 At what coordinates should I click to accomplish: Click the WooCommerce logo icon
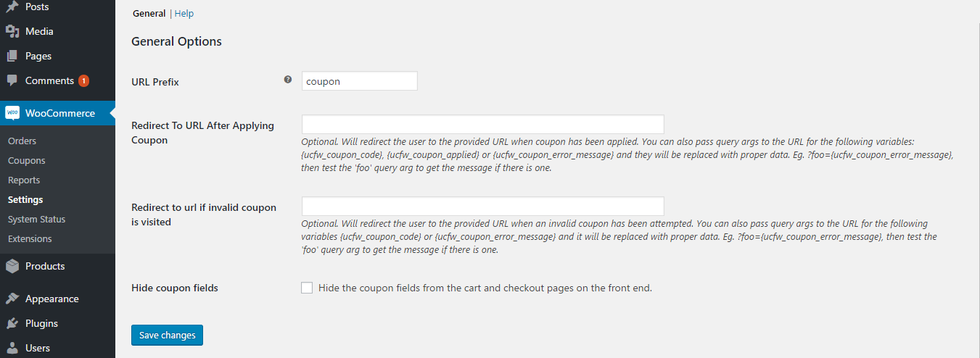tap(12, 113)
